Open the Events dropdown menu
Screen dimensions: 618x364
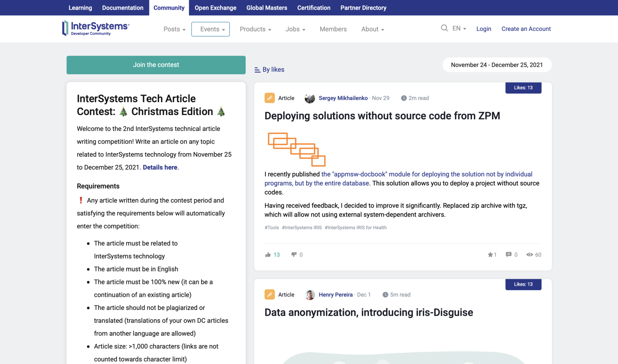click(211, 29)
